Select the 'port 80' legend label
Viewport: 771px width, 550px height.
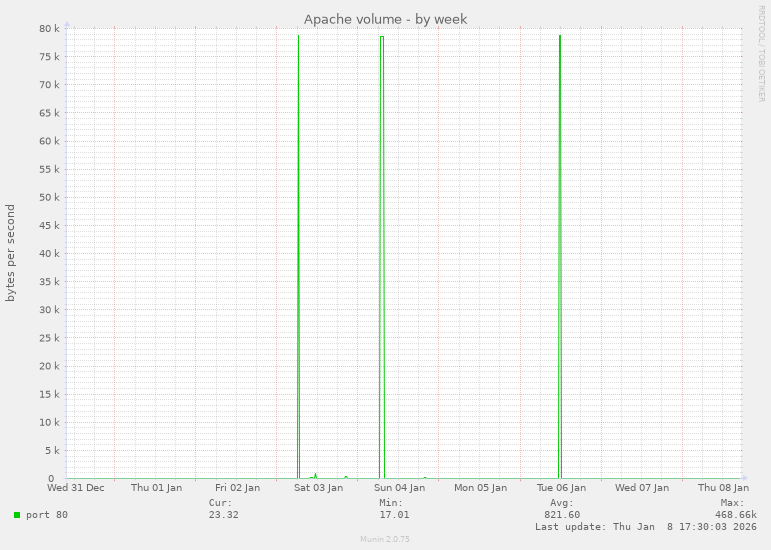pos(47,515)
